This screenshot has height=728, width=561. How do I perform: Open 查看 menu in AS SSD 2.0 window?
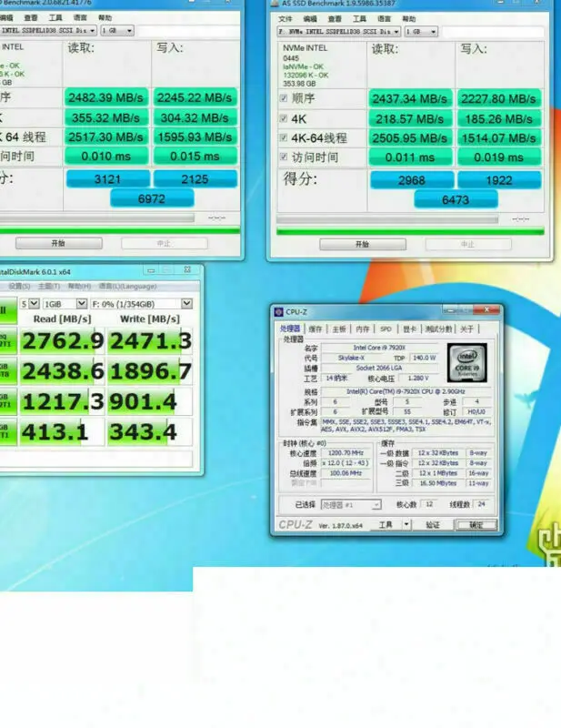point(31,18)
